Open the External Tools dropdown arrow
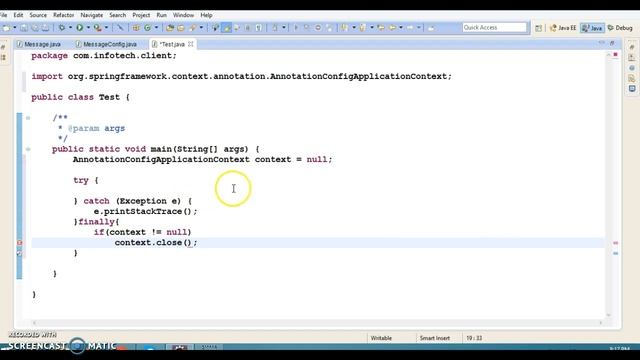 tap(107, 28)
